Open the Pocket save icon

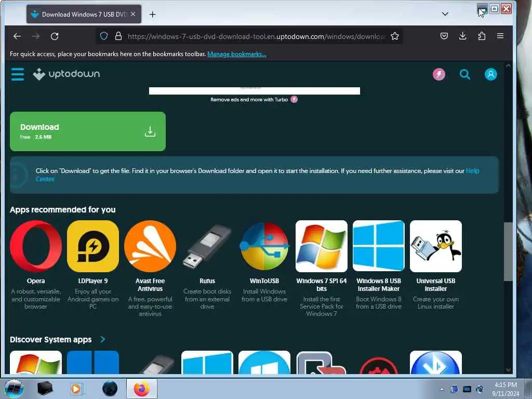pos(444,36)
